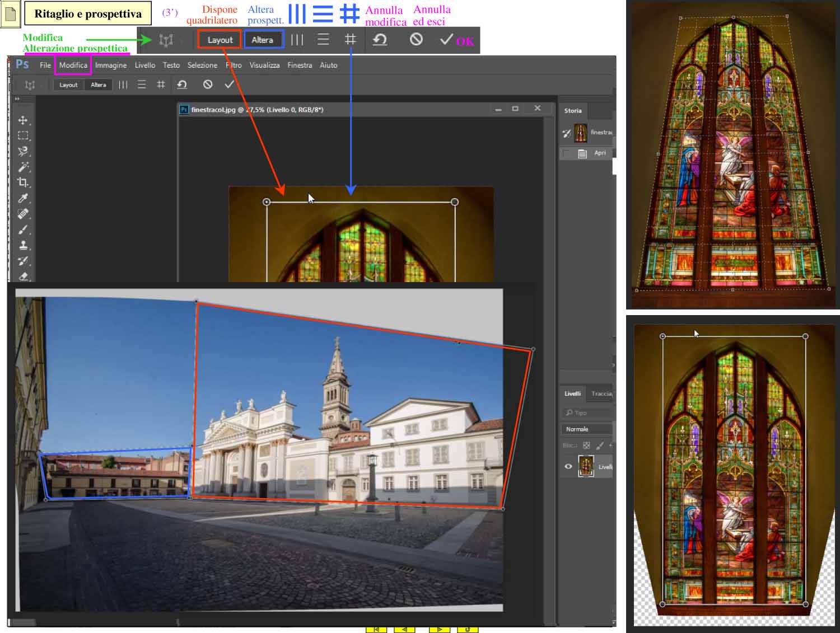Switch to the Storia panel tab
Screen dimensions: 840x633
(x=573, y=110)
